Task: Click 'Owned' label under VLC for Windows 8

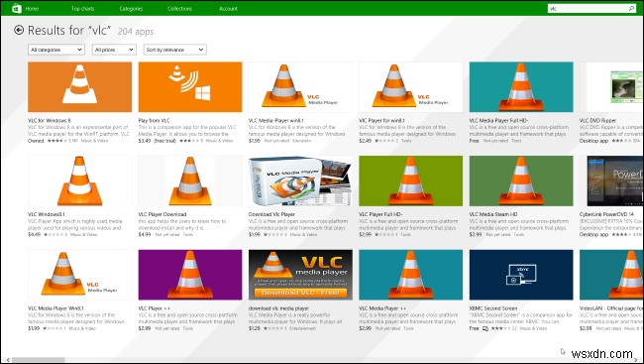Action: (36, 141)
